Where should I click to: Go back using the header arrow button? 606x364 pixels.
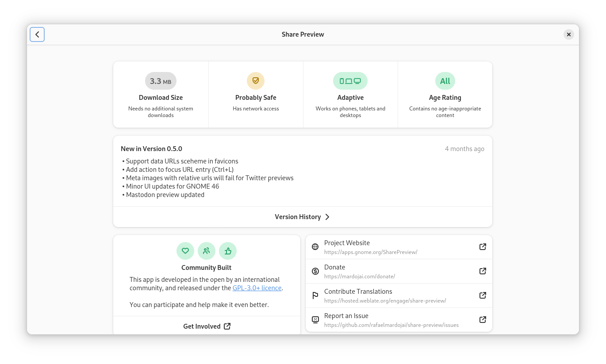pos(37,34)
